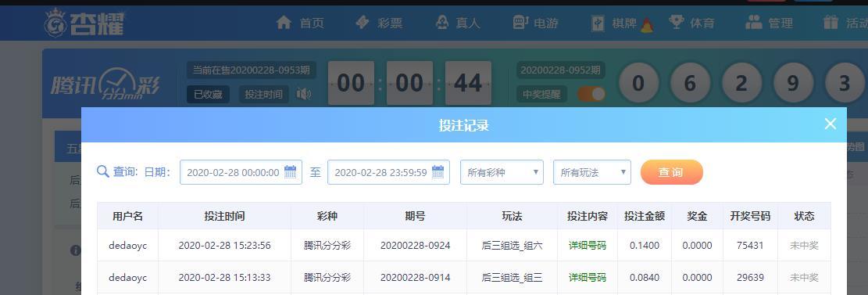Click the 当前在售20200228-0953期 label

pos(252,70)
